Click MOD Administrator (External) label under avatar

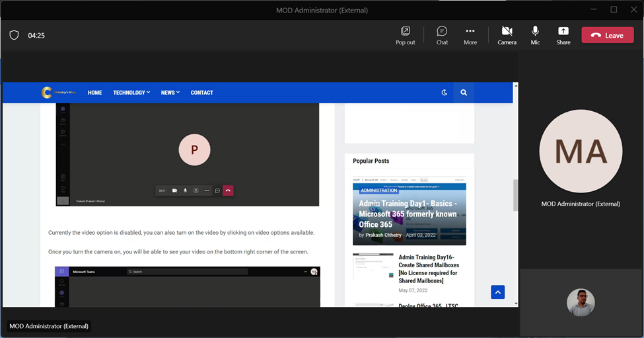(x=581, y=204)
